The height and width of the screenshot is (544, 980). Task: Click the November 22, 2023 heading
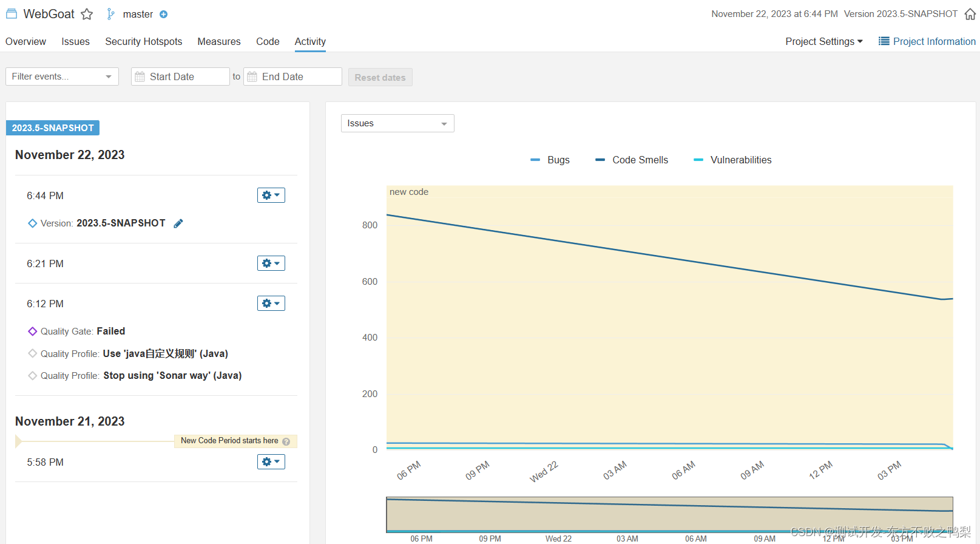coord(70,155)
